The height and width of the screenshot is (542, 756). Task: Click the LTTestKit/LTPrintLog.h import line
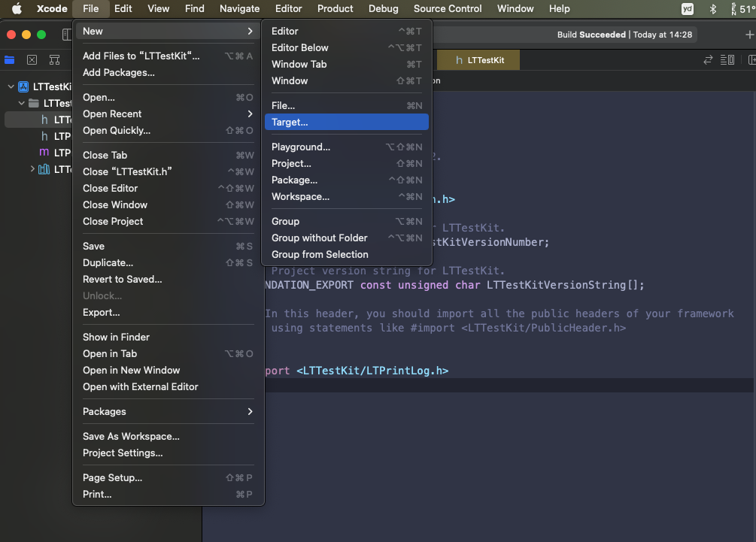372,371
